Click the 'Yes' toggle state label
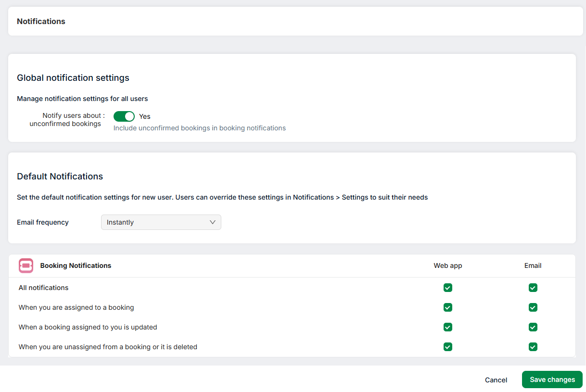Image resolution: width=586 pixels, height=392 pixels. pyautogui.click(x=145, y=116)
